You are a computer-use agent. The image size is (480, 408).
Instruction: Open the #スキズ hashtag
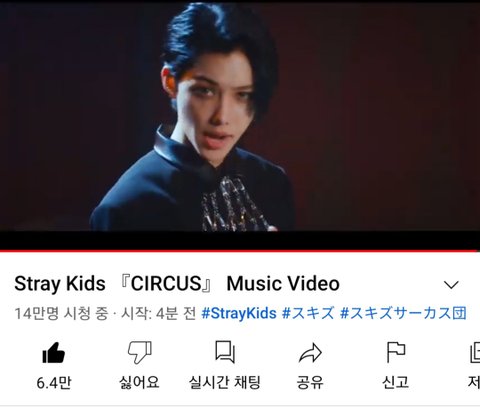(308, 313)
